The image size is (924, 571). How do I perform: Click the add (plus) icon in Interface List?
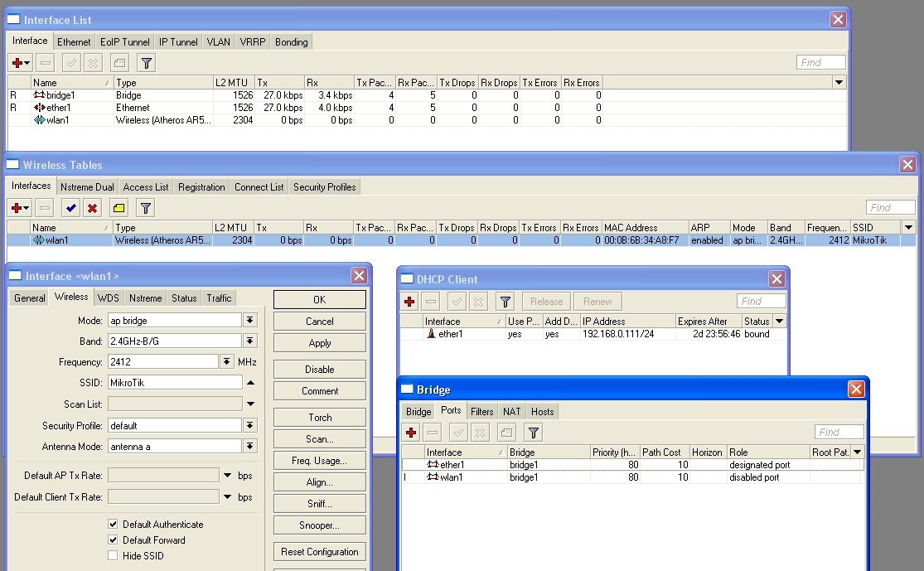[x=17, y=63]
